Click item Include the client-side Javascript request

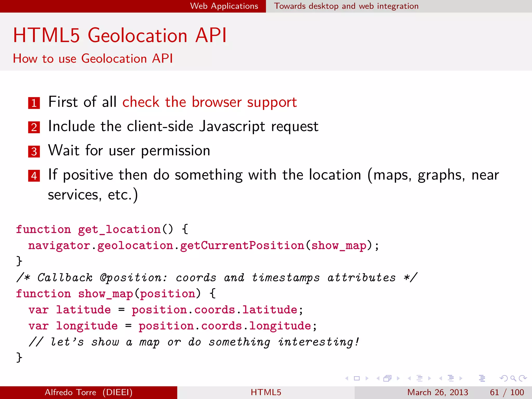[x=183, y=127]
